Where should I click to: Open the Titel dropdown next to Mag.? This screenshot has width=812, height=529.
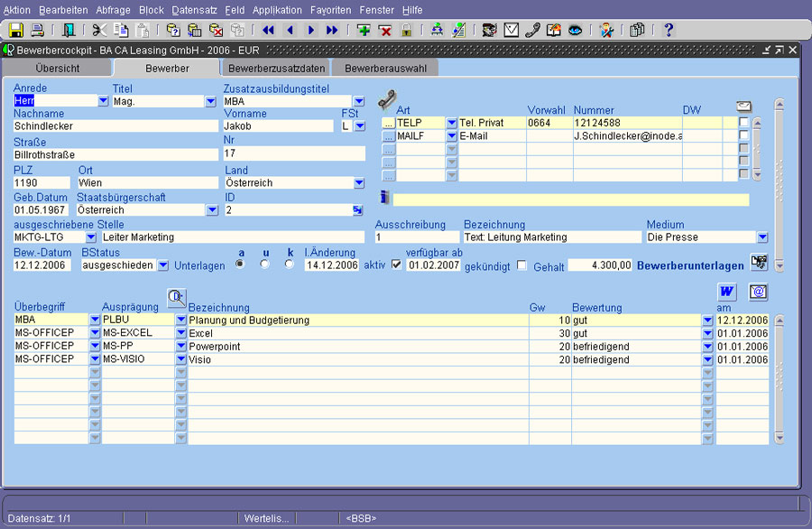210,101
